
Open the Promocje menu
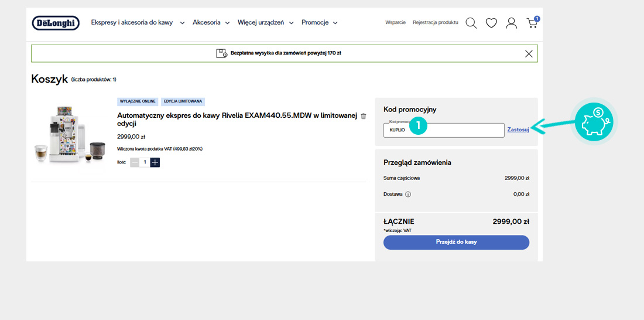coord(319,23)
